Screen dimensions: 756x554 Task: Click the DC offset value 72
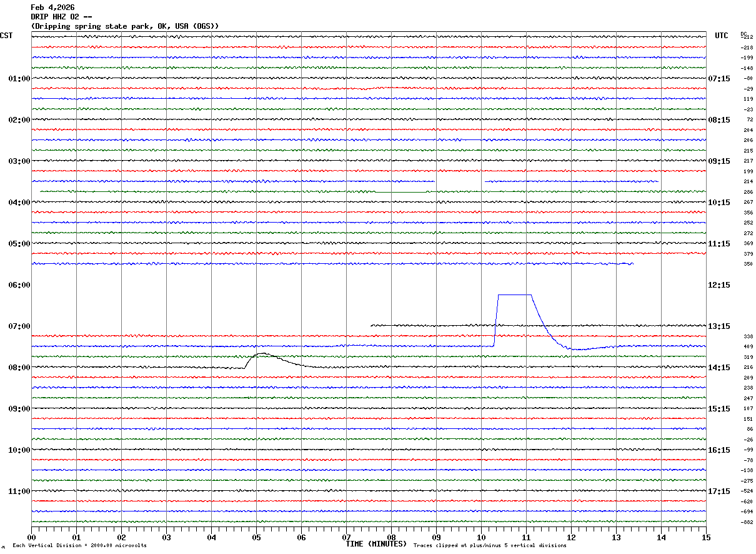tap(750, 120)
